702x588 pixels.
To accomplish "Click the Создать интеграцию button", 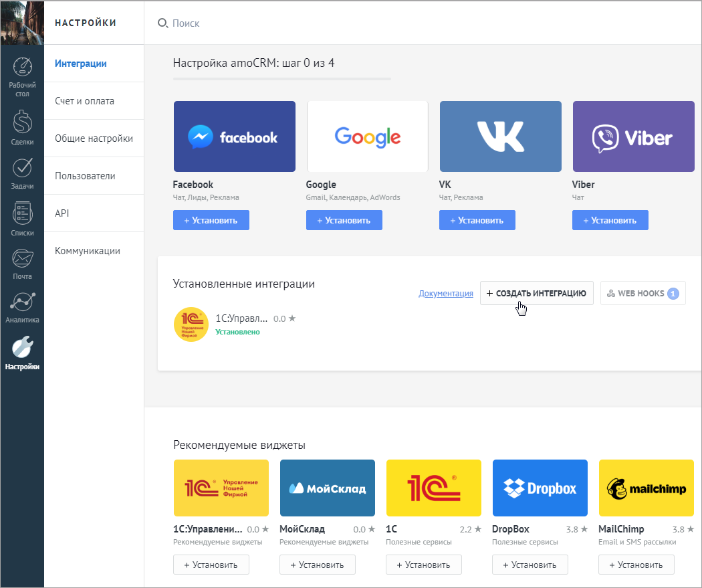I will pyautogui.click(x=536, y=293).
